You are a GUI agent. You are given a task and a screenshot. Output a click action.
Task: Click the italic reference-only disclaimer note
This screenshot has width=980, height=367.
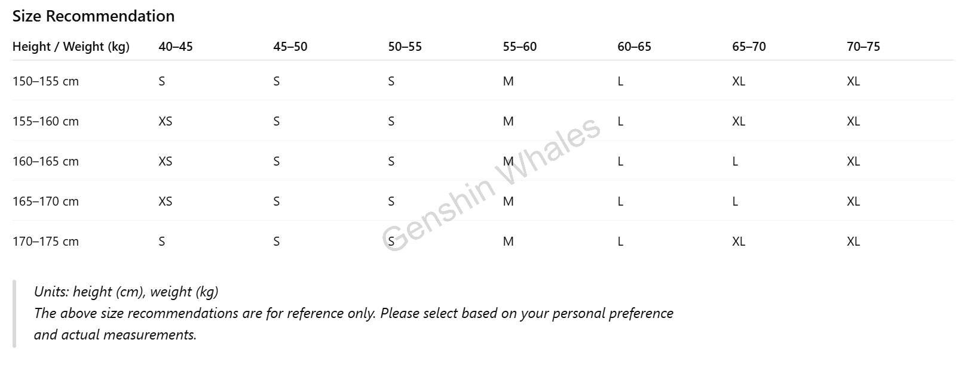354,313
